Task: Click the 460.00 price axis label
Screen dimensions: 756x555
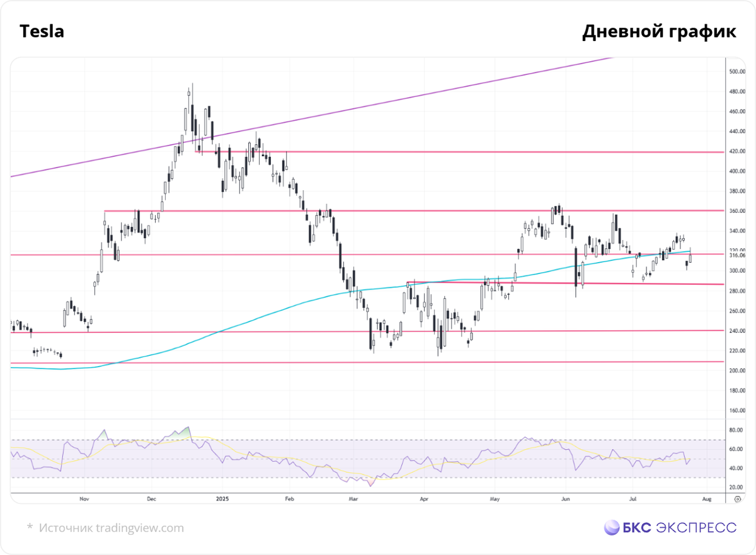Action: coord(737,112)
